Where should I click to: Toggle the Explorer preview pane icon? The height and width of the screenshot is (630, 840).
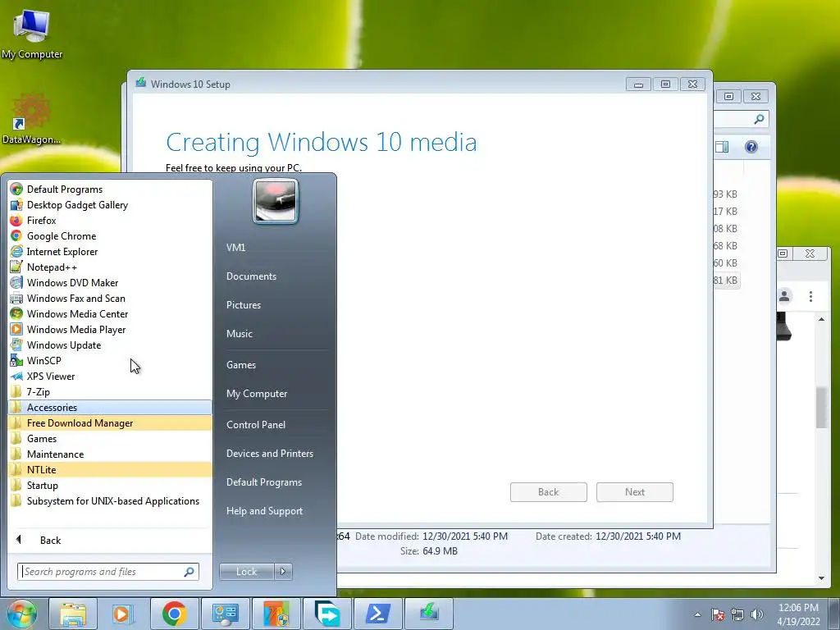coord(723,147)
